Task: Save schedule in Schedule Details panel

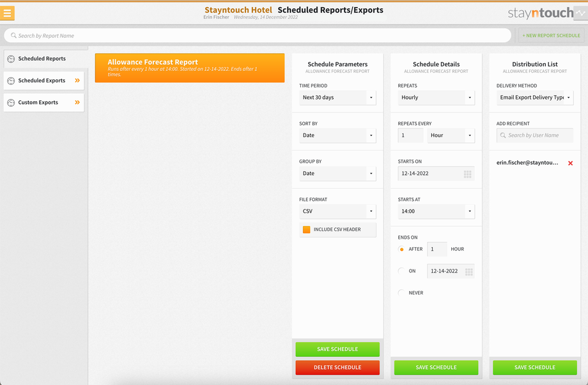Action: coord(436,367)
